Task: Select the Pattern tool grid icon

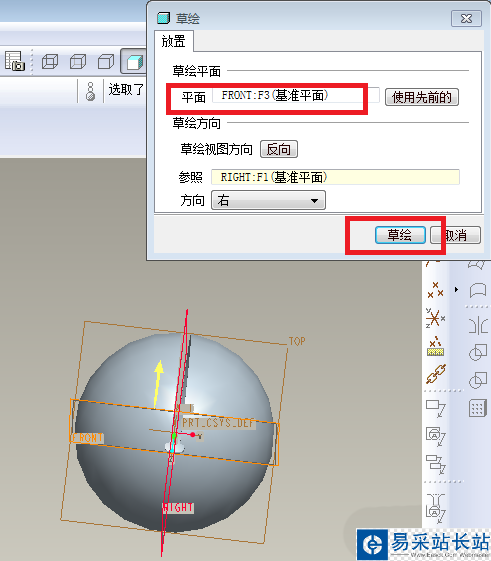Action: click(x=477, y=409)
